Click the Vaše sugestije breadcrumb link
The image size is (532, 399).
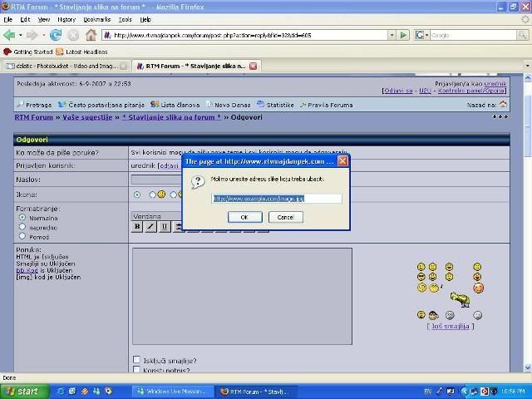click(87, 117)
